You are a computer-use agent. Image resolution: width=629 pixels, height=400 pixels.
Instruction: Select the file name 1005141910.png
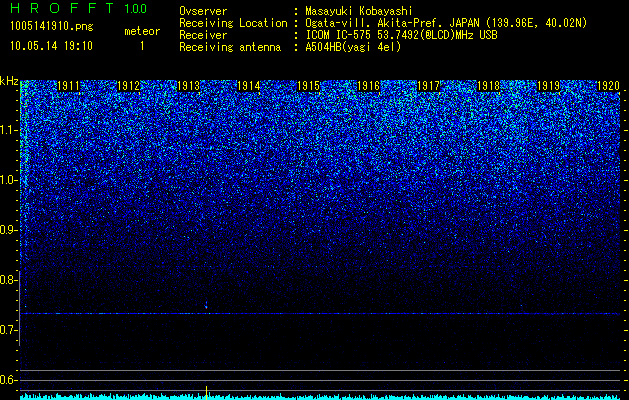[52, 26]
